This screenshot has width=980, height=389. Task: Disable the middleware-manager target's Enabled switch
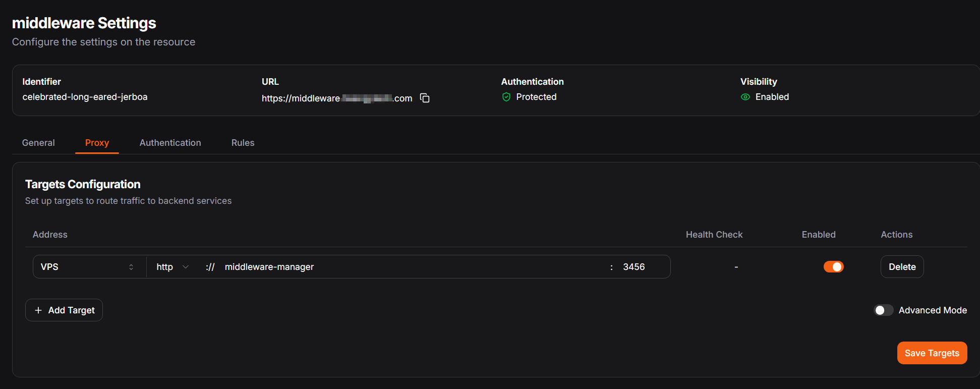coord(833,266)
